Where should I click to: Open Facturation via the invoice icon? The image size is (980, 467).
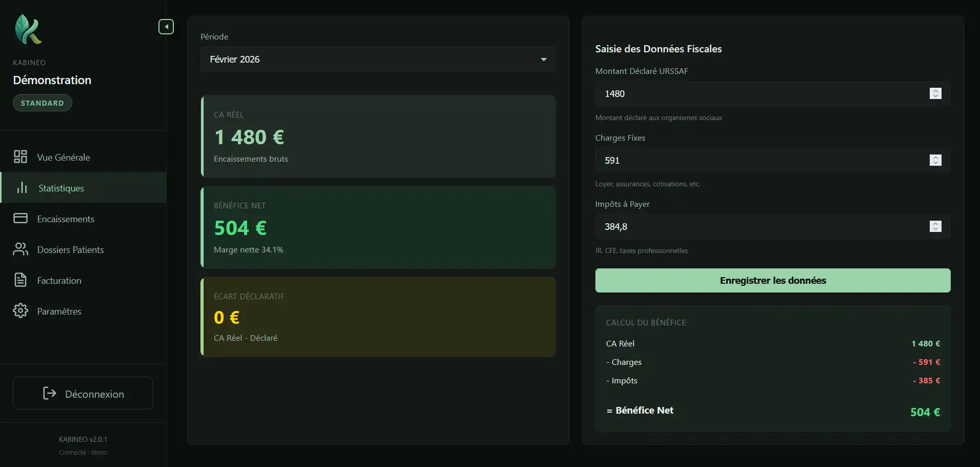[x=21, y=280]
